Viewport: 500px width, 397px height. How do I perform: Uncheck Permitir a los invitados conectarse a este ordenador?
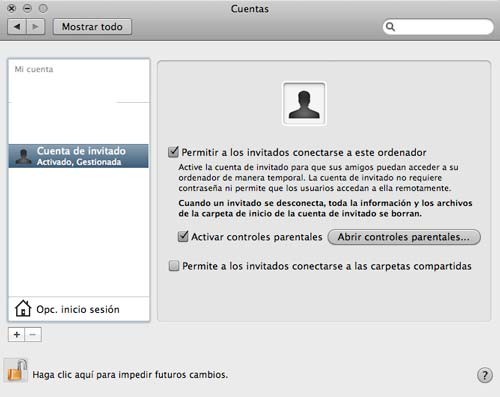173,152
